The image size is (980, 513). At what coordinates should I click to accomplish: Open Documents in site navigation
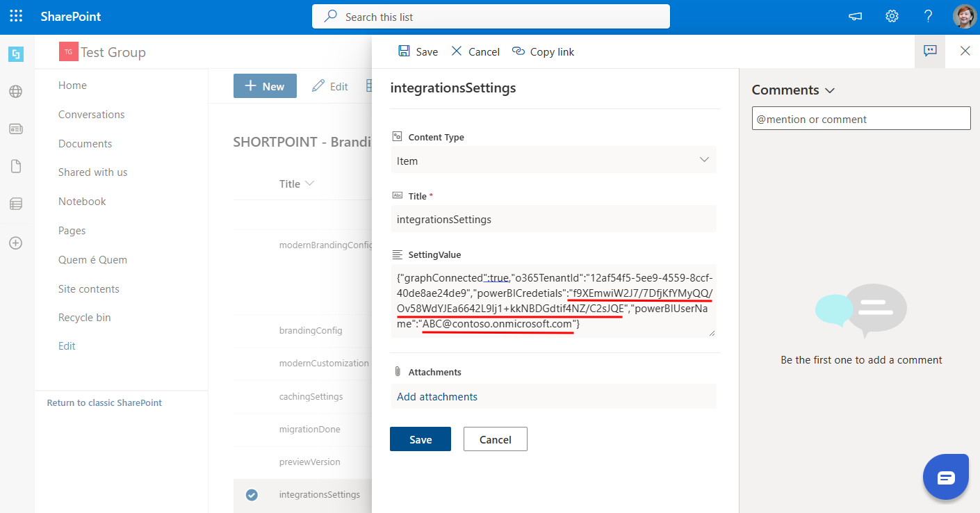(85, 144)
